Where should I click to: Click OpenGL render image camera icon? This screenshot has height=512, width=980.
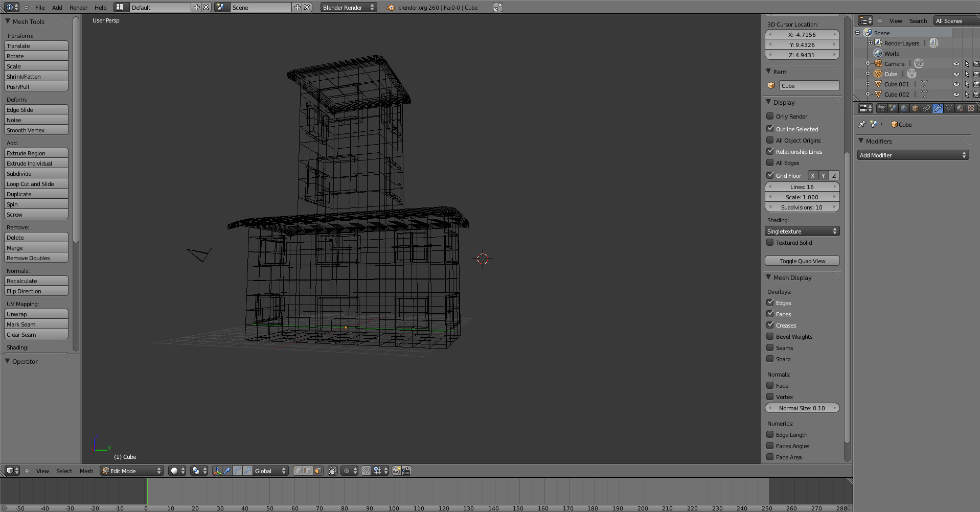point(396,471)
